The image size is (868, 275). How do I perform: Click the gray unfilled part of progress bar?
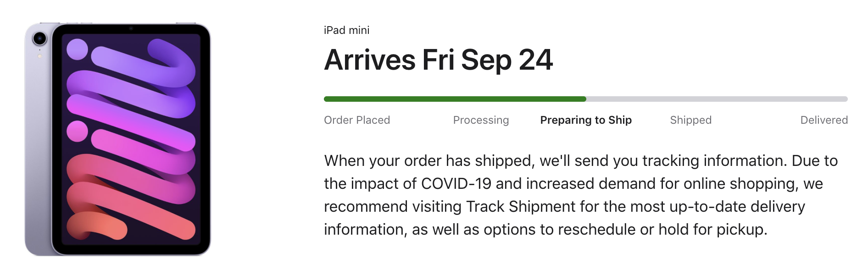(x=717, y=99)
